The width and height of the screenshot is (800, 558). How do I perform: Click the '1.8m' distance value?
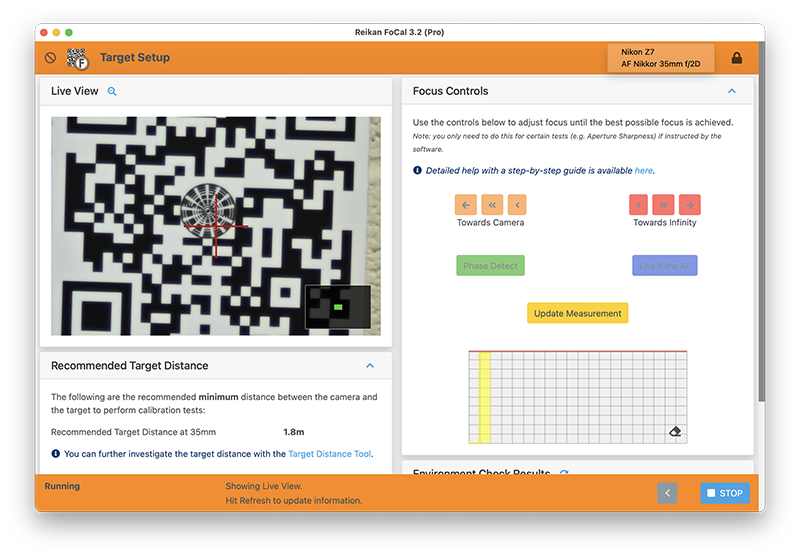tap(293, 432)
